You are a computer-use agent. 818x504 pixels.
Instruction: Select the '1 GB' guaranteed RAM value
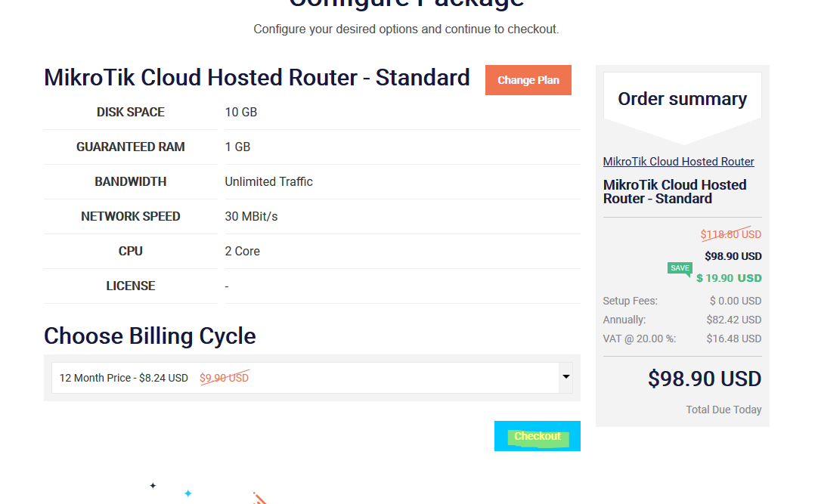tap(237, 147)
